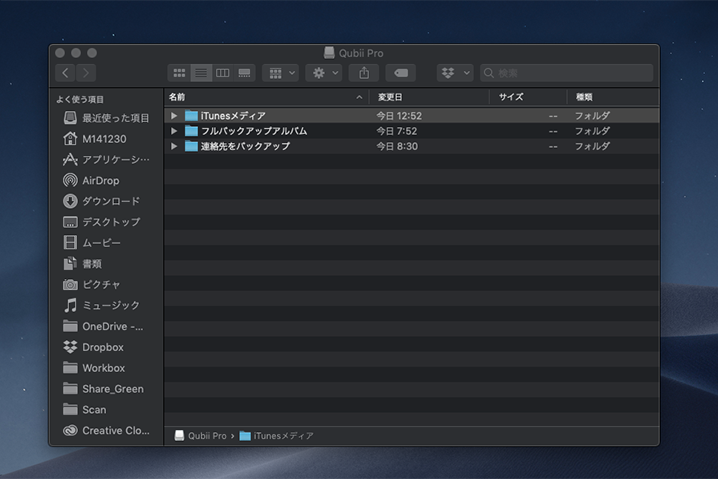The width and height of the screenshot is (718, 479).
Task: Select the iTunesメディア folder icon
Action: tap(191, 116)
